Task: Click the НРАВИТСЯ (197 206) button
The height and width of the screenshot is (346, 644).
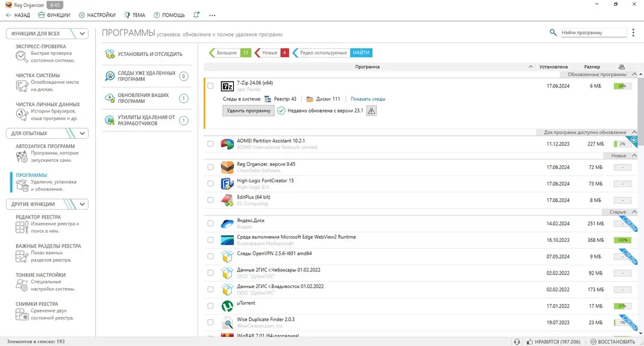Action: pyautogui.click(x=553, y=341)
